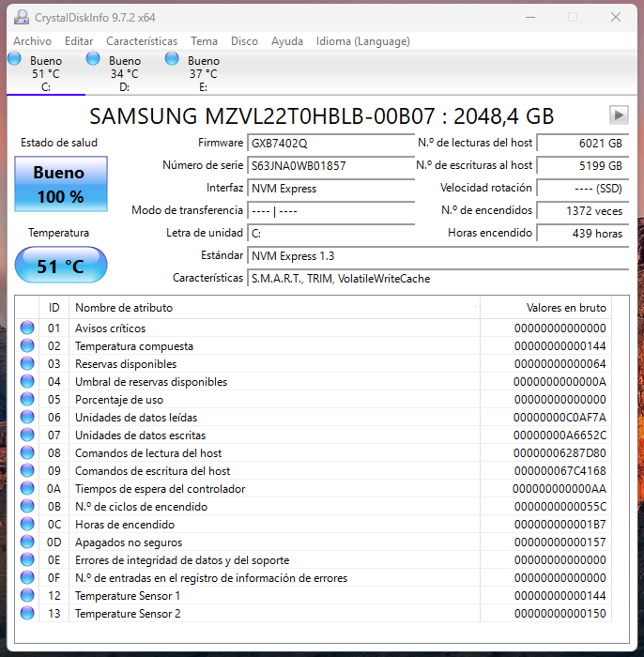Open the Características menu
Screen dimensions: 644x657
pyautogui.click(x=141, y=41)
